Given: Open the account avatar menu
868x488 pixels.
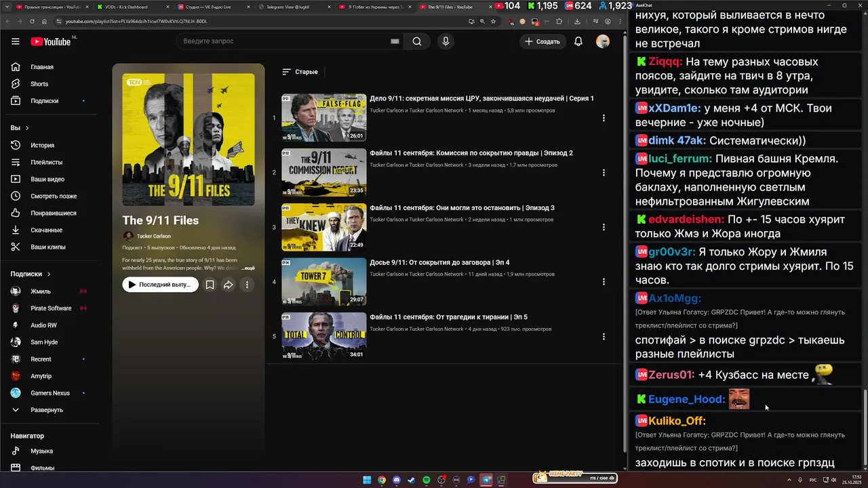Looking at the screenshot, I should 602,41.
